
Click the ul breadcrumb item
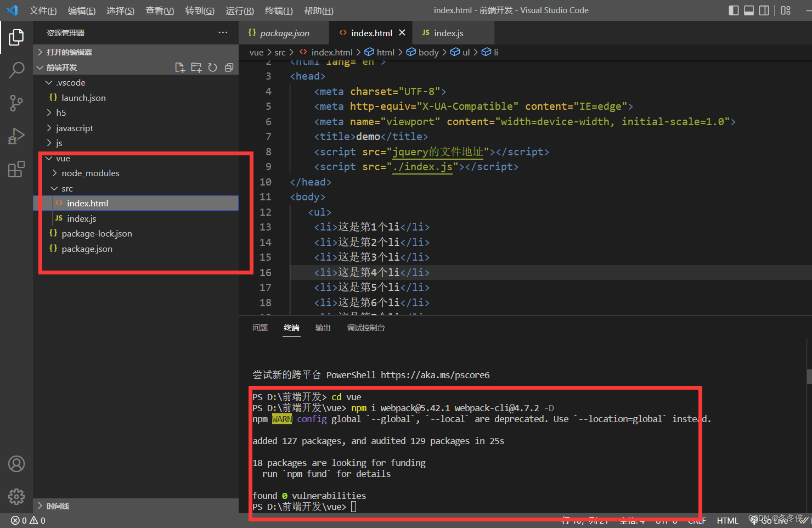[x=464, y=52]
